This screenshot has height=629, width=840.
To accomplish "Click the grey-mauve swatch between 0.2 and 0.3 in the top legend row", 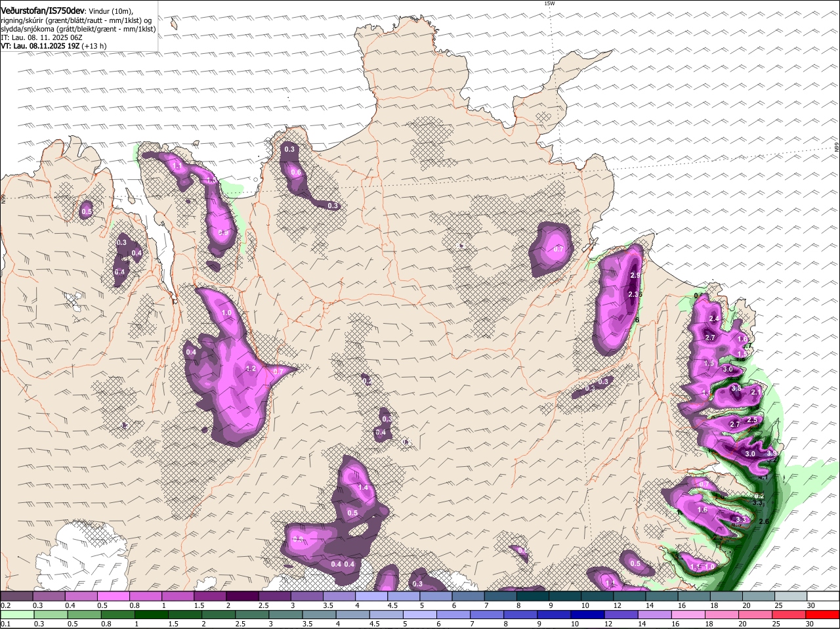I will coord(16,596).
